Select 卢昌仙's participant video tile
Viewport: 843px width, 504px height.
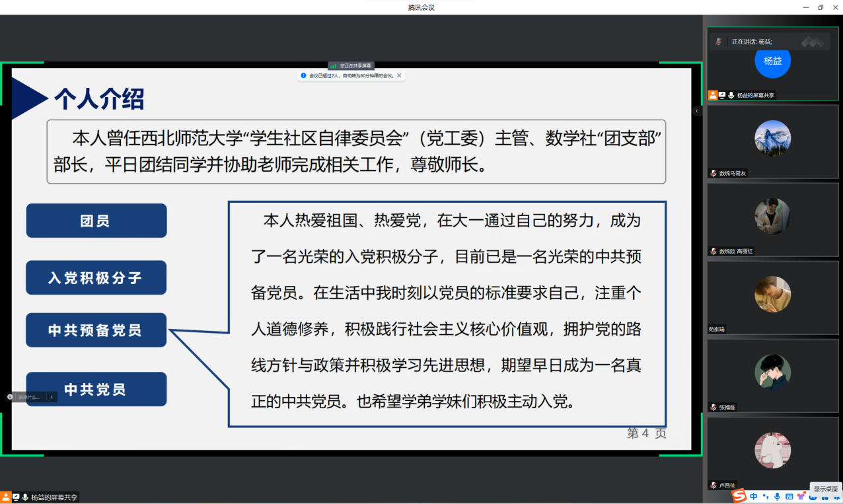pos(772,451)
